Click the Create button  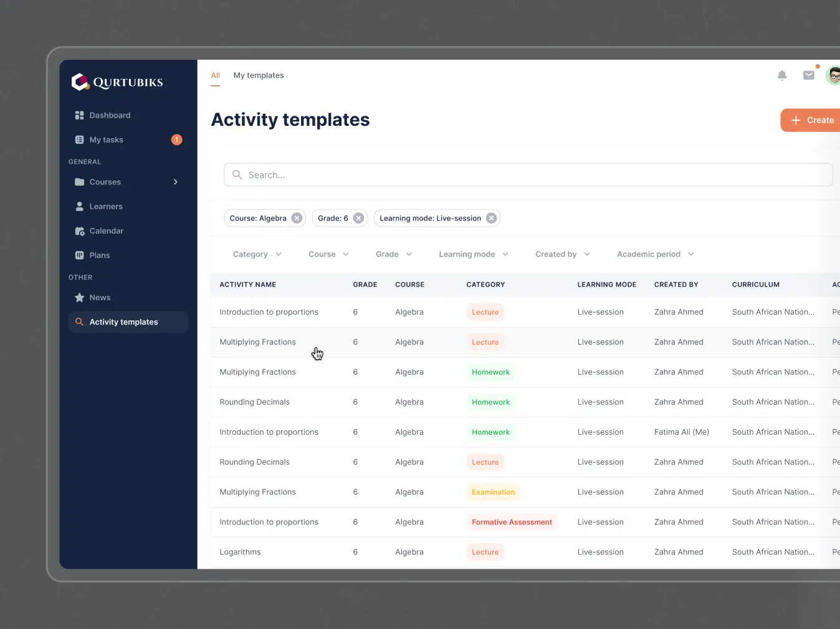coord(811,120)
